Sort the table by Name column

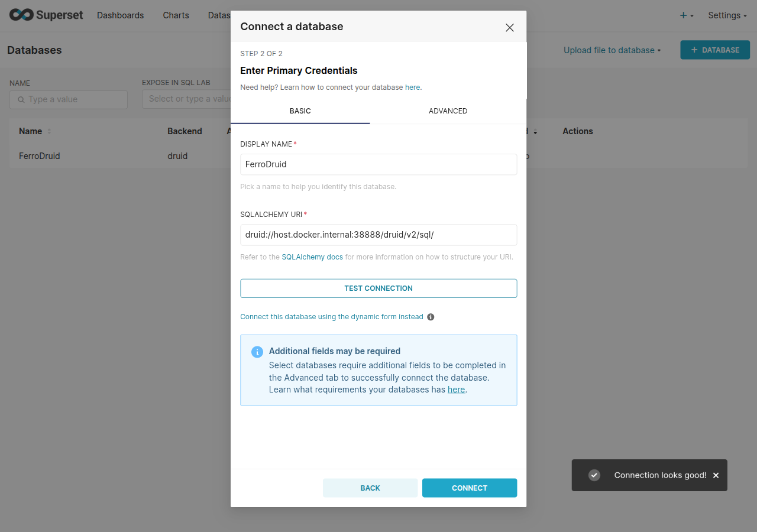pos(35,131)
